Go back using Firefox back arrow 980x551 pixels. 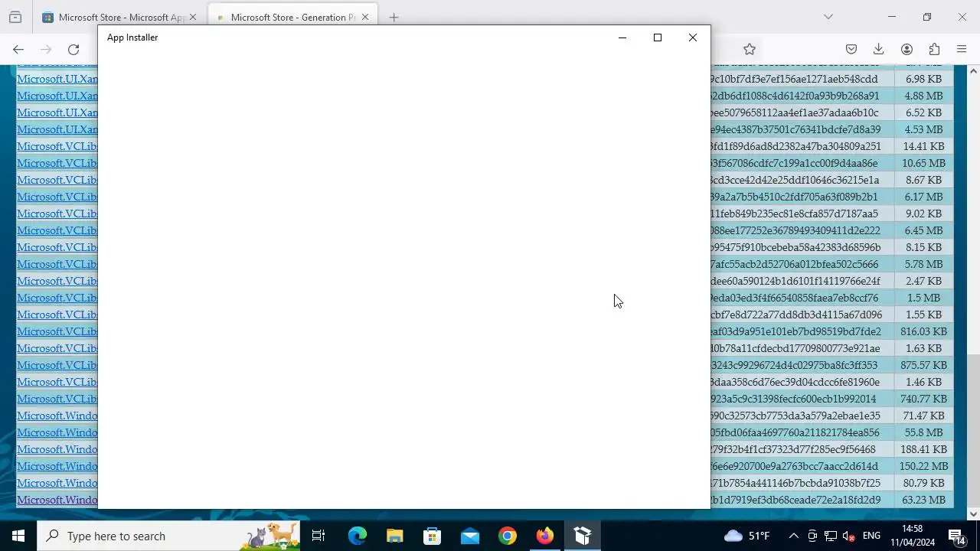(18, 49)
